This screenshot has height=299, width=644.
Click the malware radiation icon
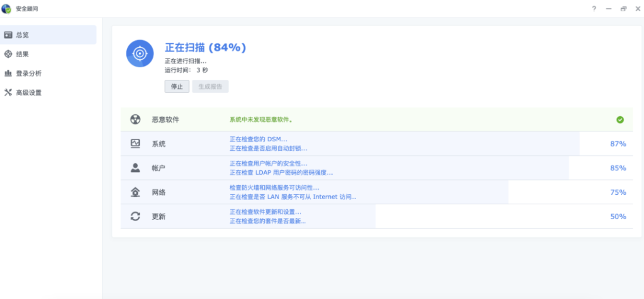(135, 119)
